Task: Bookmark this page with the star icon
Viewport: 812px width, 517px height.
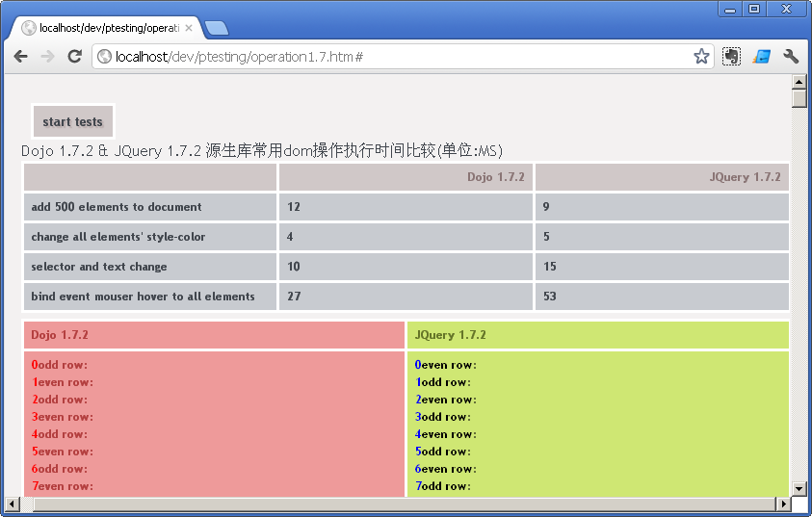Action: [701, 56]
